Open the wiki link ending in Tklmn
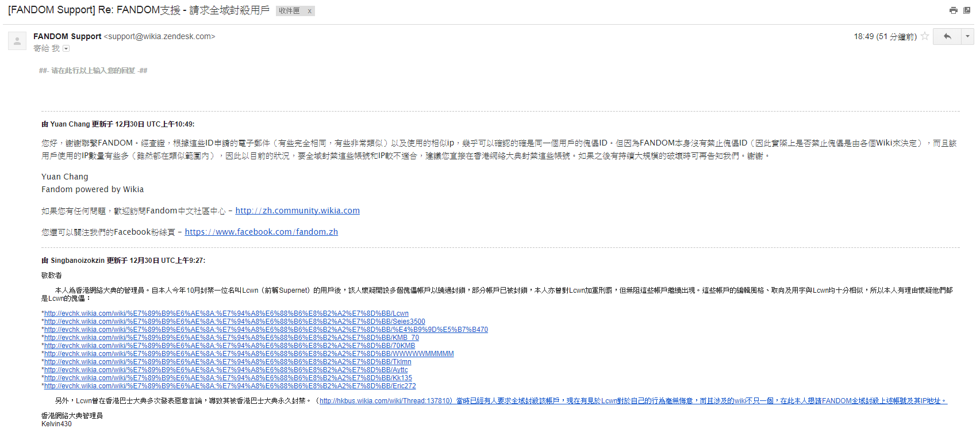 tap(228, 362)
